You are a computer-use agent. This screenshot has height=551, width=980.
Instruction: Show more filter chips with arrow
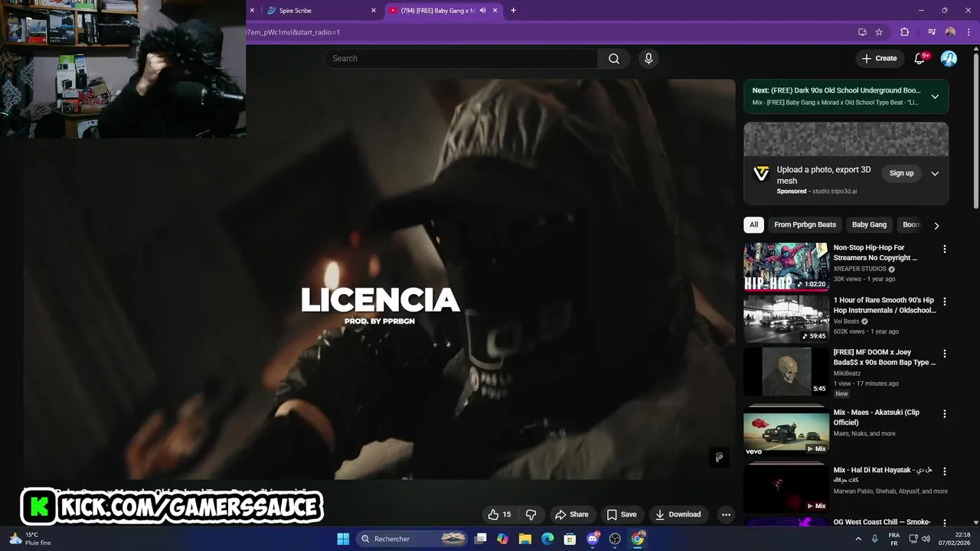coord(936,225)
